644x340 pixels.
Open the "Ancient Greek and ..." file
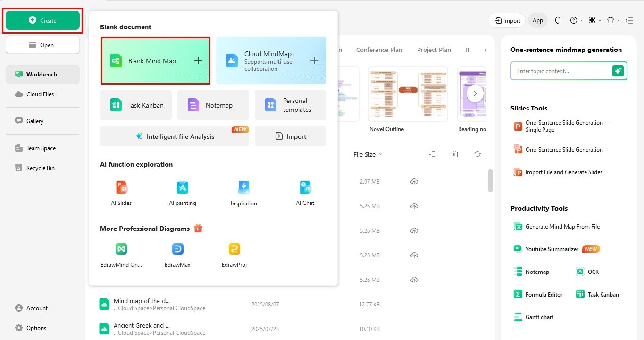142,325
